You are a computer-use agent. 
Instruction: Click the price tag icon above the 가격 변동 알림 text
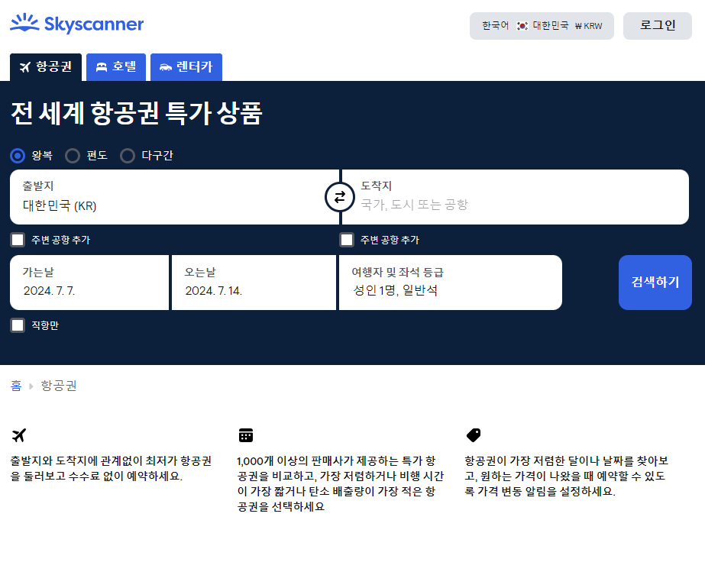click(x=474, y=435)
